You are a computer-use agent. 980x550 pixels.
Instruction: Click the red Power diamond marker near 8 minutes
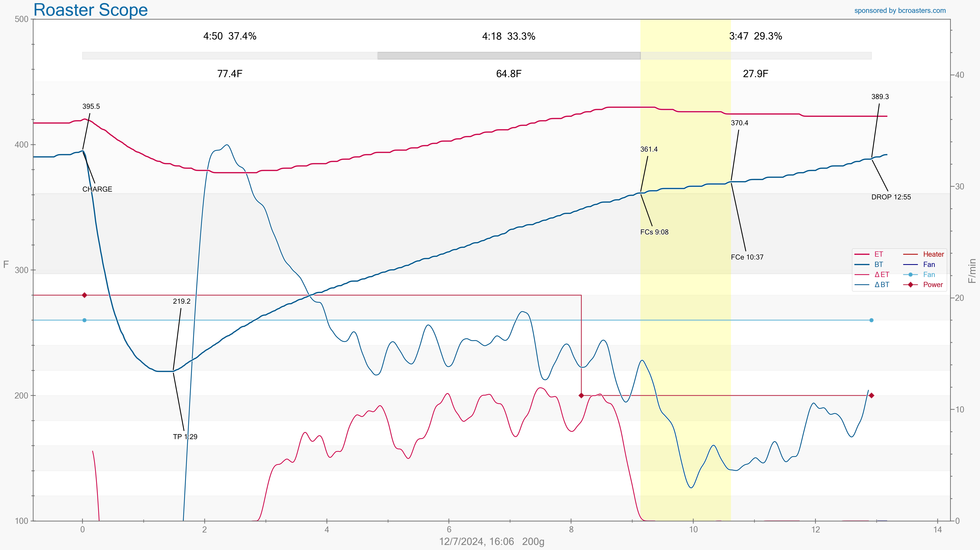click(581, 395)
